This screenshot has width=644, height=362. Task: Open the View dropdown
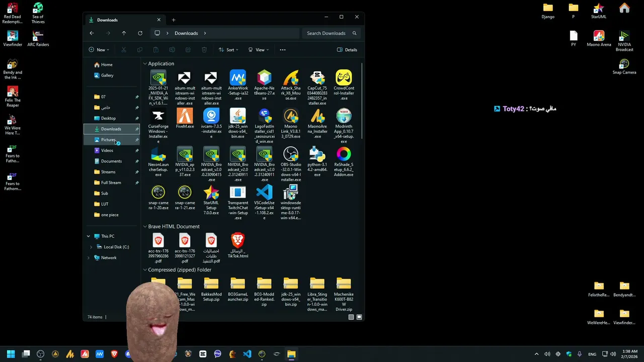[259, 50]
